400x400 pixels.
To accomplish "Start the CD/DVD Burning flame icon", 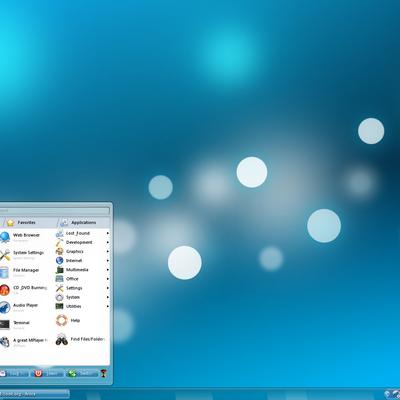I will coord(4,290).
